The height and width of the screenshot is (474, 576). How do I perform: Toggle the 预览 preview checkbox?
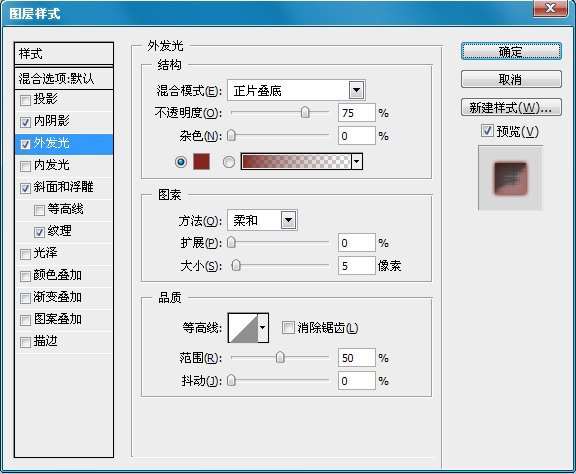coord(487,130)
